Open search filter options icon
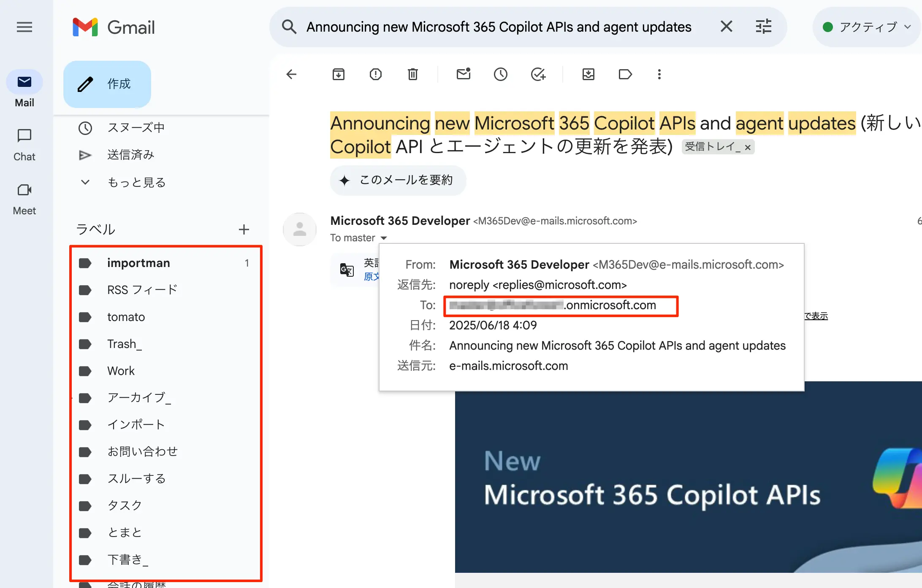 (x=763, y=27)
